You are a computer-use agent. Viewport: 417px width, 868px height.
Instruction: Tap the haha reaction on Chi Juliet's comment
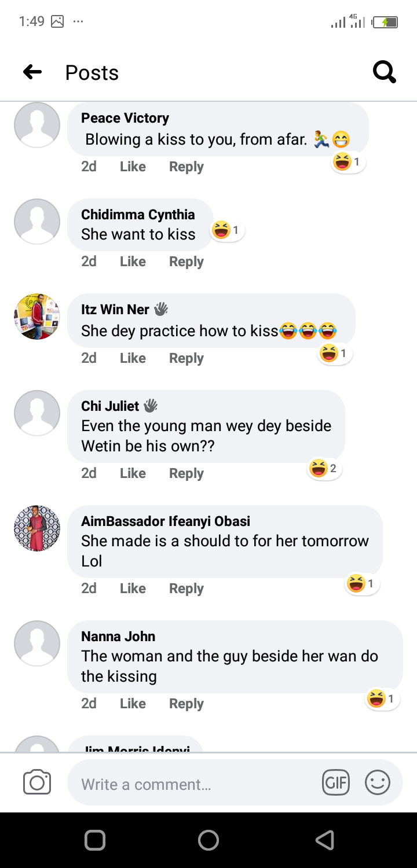(x=323, y=468)
